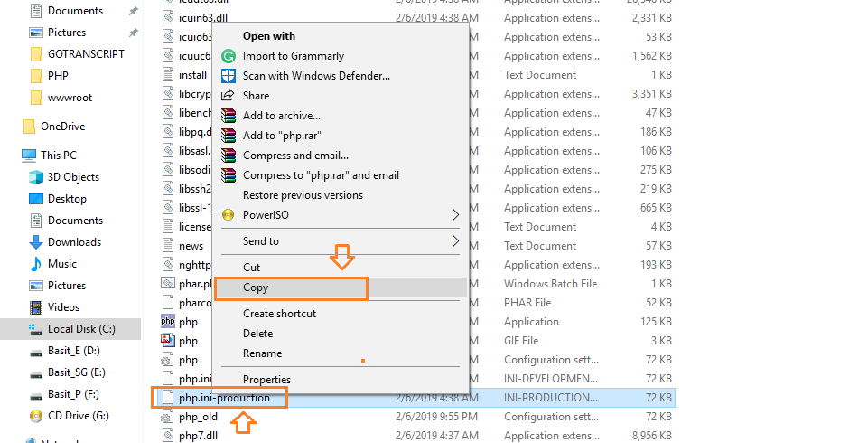The height and width of the screenshot is (443, 868).
Task: Select Copy from the context menu
Action: [256, 288]
